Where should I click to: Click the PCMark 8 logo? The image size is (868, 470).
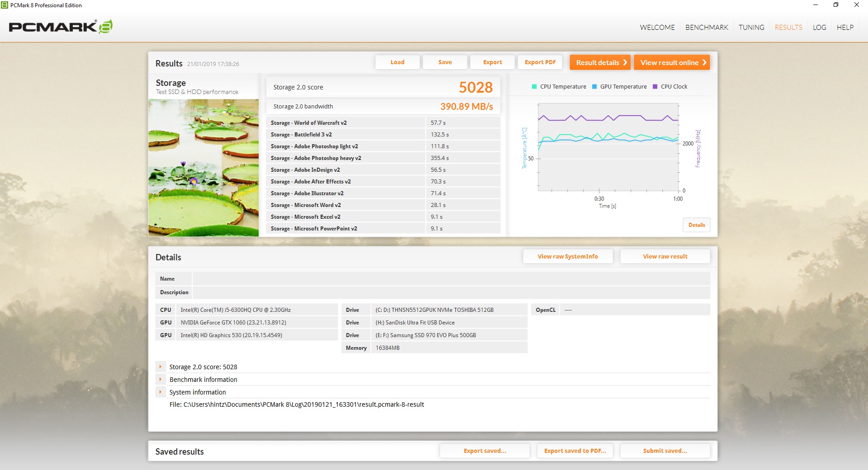tap(61, 27)
